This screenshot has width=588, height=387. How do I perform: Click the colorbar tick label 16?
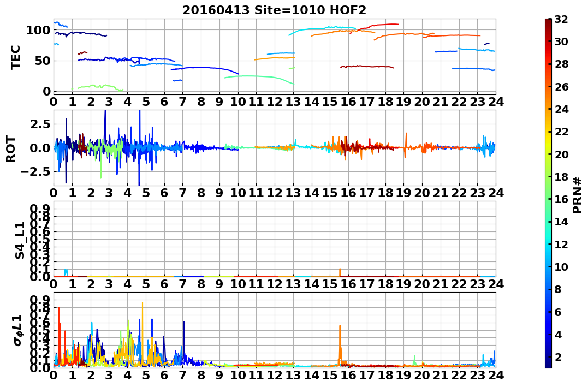pos(561,199)
